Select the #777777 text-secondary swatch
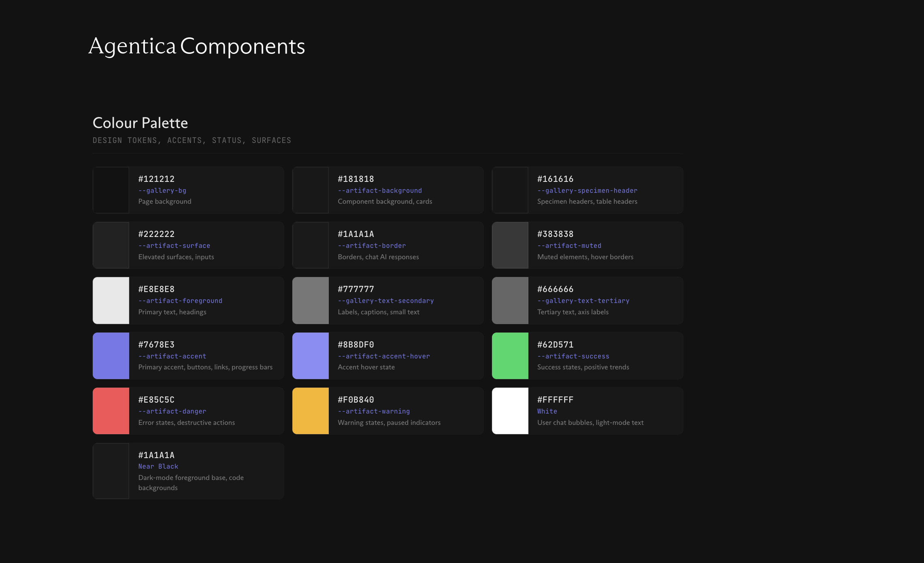The height and width of the screenshot is (563, 924). [x=310, y=300]
